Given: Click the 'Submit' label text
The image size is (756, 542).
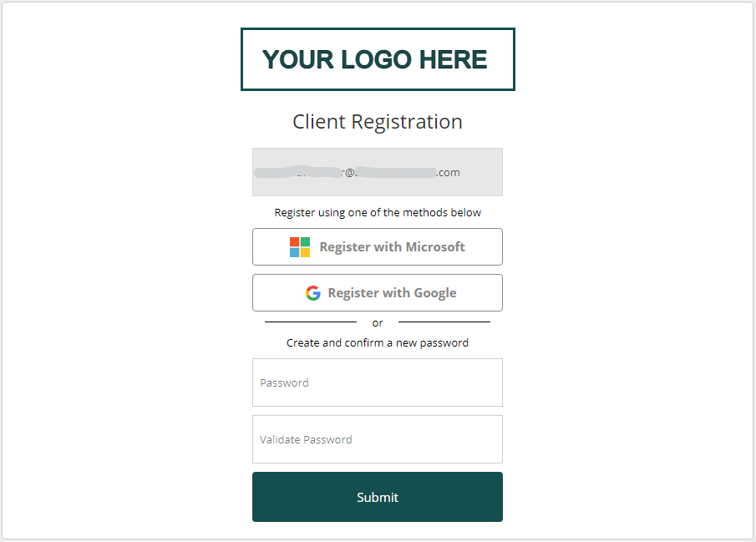Looking at the screenshot, I should click(378, 497).
